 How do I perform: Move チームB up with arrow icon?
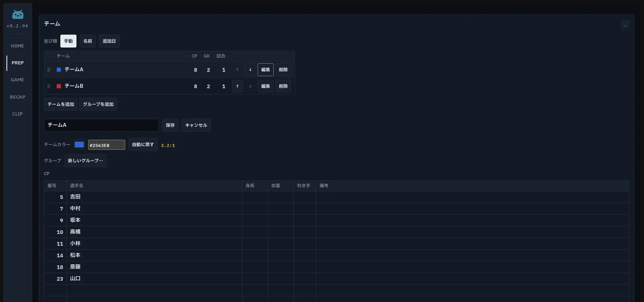[x=237, y=86]
